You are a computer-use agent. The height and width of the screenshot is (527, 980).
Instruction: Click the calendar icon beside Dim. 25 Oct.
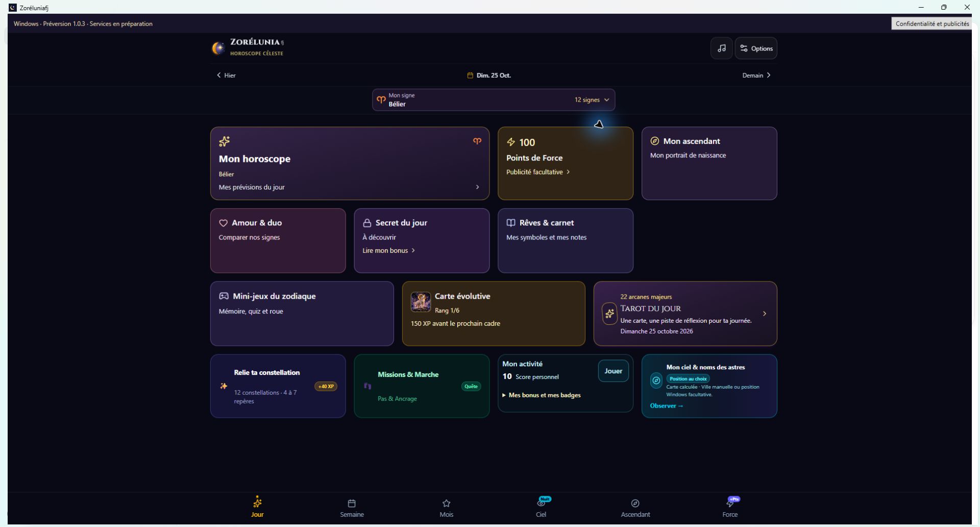pos(470,76)
